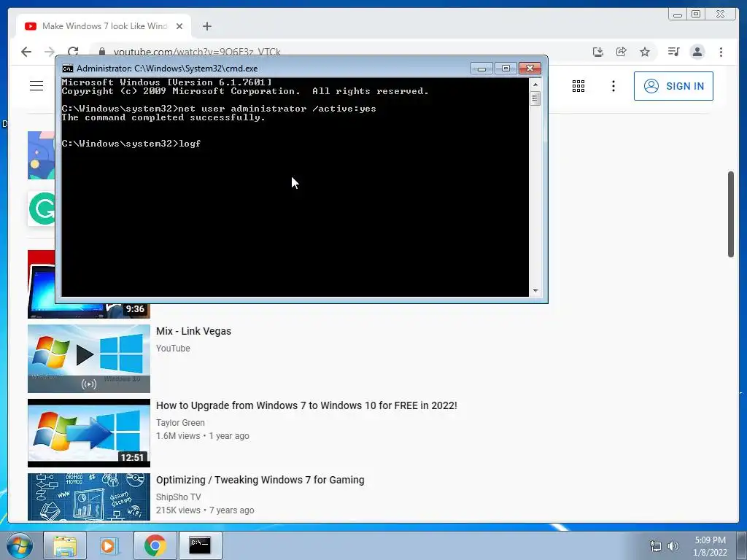The image size is (747, 560).
Task: Click the Taylor Green channel name
Action: 180,422
